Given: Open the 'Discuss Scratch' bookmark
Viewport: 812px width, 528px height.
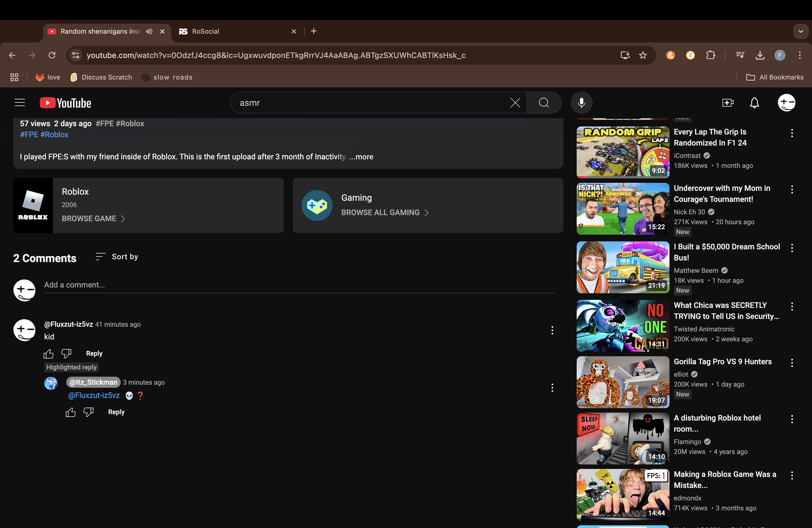Looking at the screenshot, I should [x=101, y=77].
